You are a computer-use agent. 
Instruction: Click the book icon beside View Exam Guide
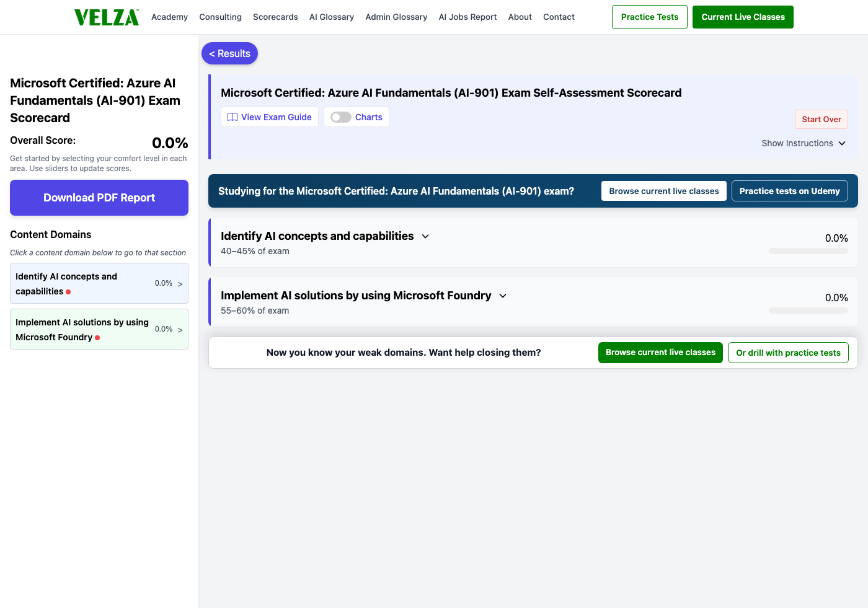point(232,117)
